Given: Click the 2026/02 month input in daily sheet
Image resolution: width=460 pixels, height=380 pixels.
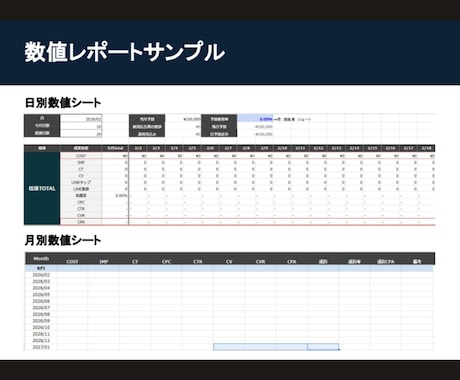Looking at the screenshot, I should [81, 119].
